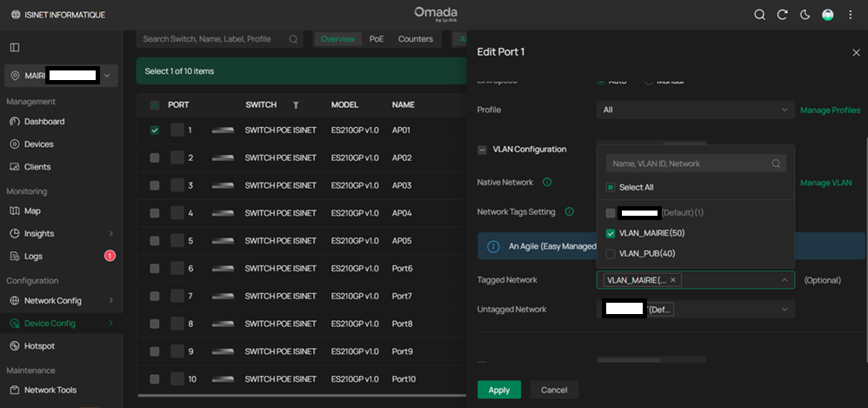Expand the Network Config submenu chevron
The height and width of the screenshot is (408, 868).
pyautogui.click(x=110, y=301)
